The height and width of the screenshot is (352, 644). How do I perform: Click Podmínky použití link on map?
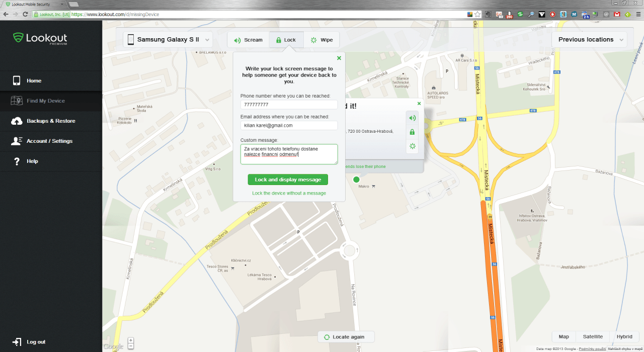coord(592,348)
